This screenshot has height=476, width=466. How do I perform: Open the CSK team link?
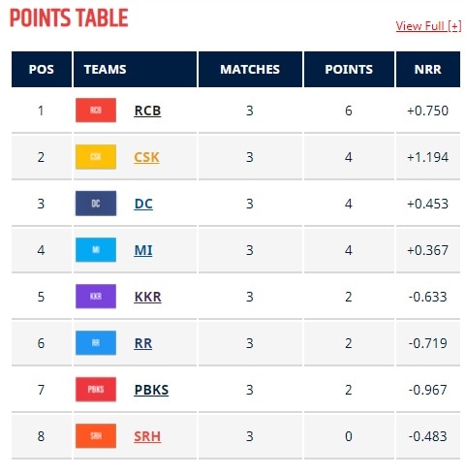click(146, 157)
